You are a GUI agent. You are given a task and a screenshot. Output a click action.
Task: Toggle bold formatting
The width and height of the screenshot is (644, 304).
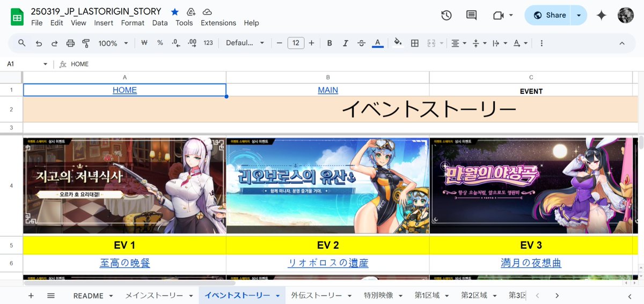[330, 43]
